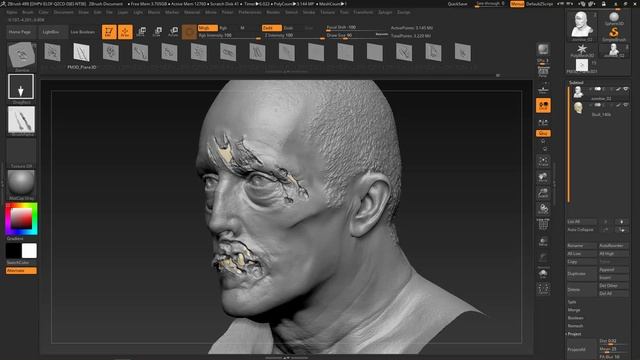The width and height of the screenshot is (640, 360).
Task: Open the current alpha selector
Action: (21, 120)
